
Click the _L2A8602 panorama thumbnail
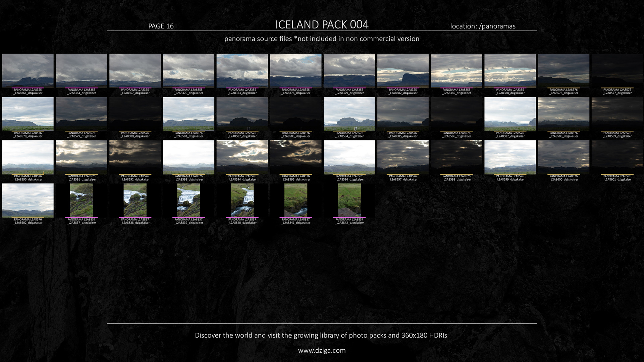tap(28, 200)
